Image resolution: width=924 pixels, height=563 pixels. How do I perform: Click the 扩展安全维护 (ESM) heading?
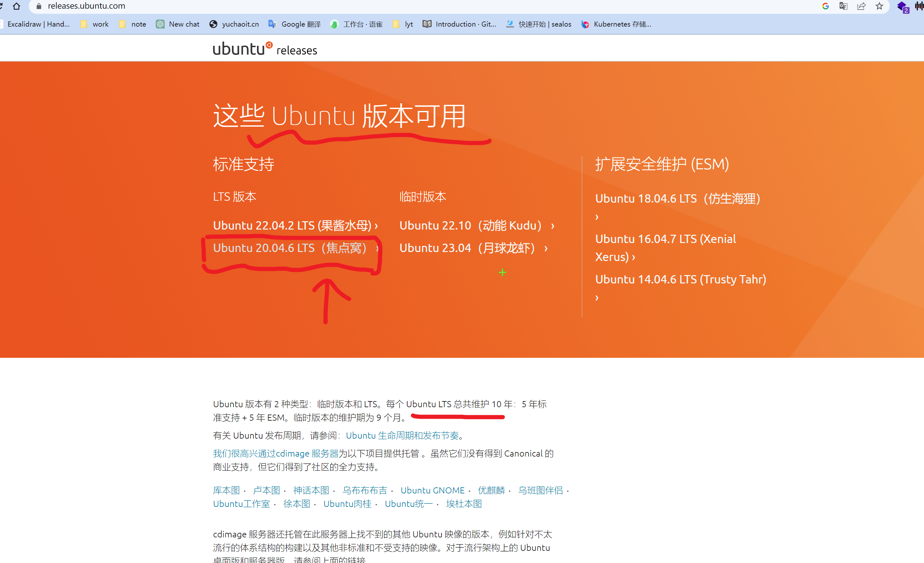click(662, 164)
